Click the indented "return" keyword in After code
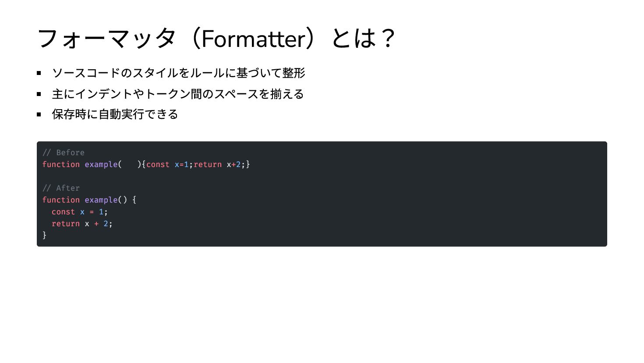 click(x=66, y=224)
